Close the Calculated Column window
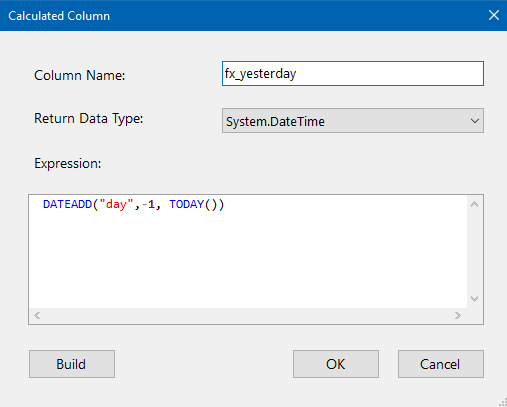The width and height of the screenshot is (507, 407). [x=494, y=15]
